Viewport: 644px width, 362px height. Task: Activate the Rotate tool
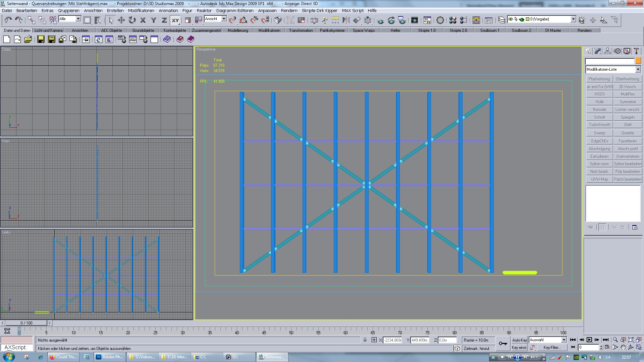click(x=132, y=20)
